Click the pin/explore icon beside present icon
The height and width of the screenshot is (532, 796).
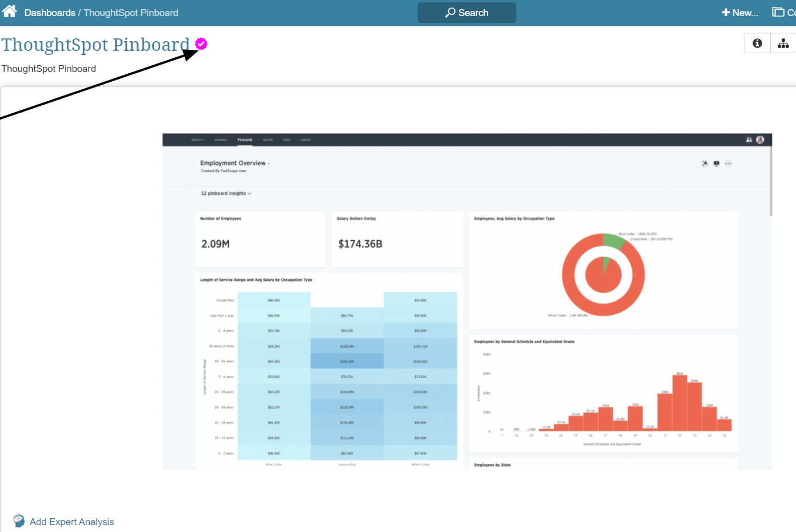704,164
